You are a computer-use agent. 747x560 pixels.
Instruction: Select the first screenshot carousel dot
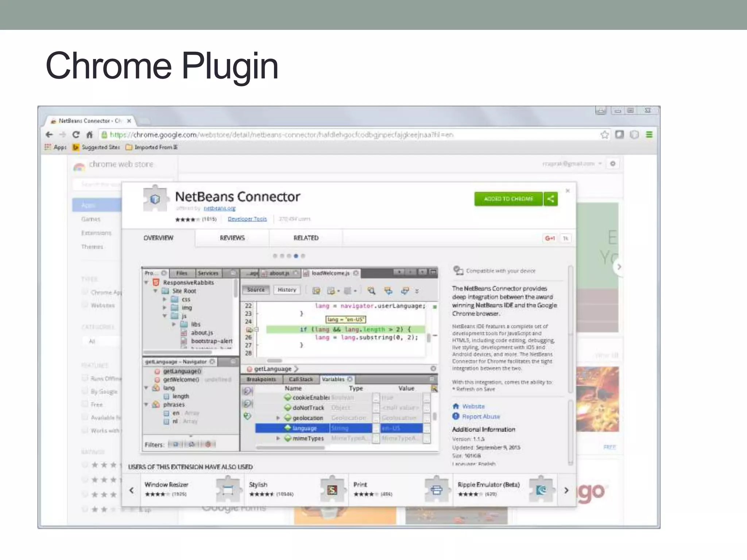point(275,256)
